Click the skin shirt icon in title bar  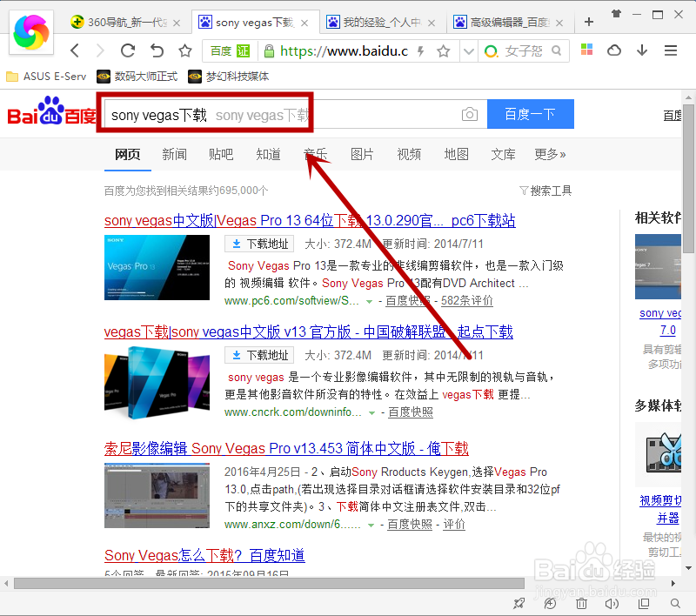pos(616,14)
